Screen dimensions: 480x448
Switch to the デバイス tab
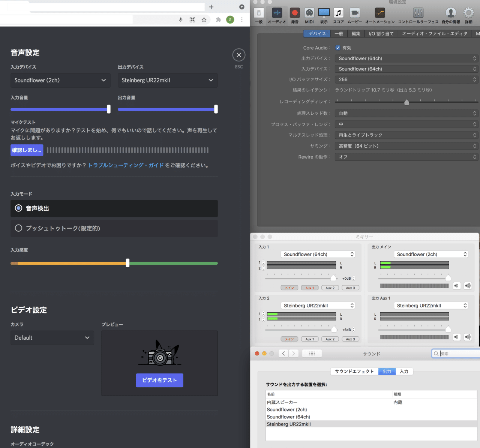tap(317, 34)
